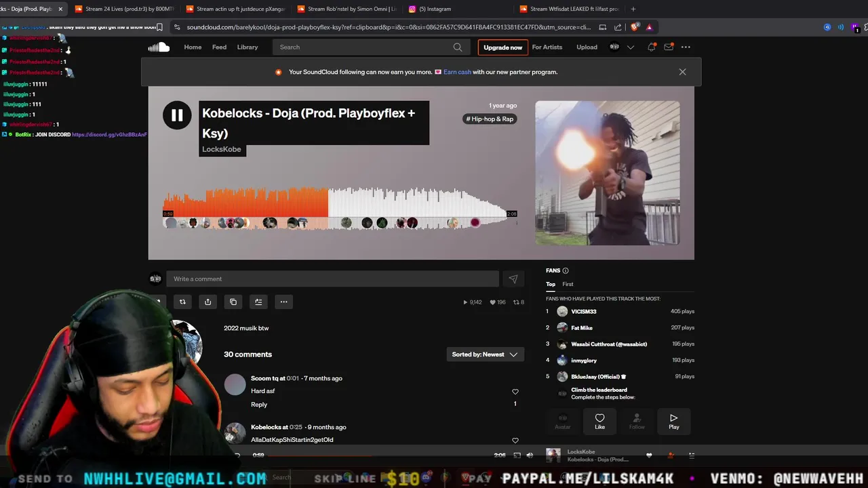
Task: Click the browser address bar URL
Action: [x=389, y=27]
